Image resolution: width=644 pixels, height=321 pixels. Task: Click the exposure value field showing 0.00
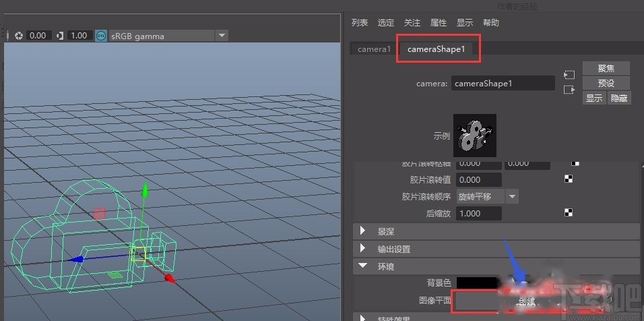point(38,36)
